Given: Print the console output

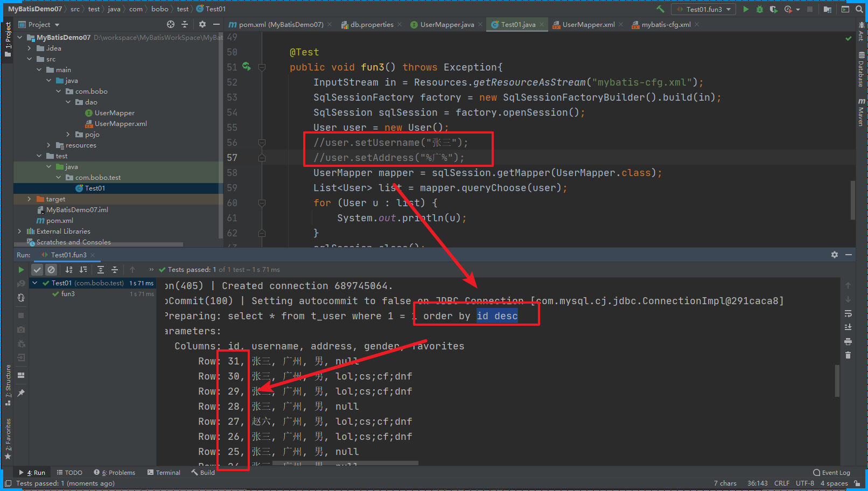Looking at the screenshot, I should [x=848, y=341].
